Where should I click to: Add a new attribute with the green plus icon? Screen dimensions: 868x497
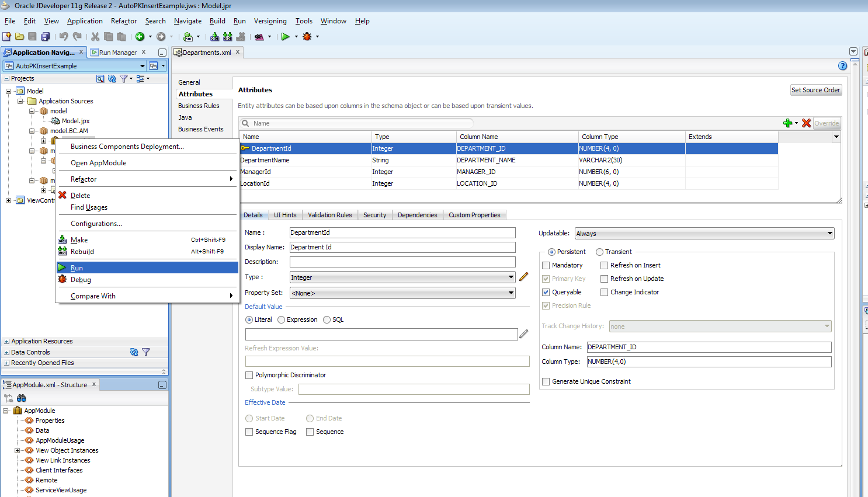789,123
